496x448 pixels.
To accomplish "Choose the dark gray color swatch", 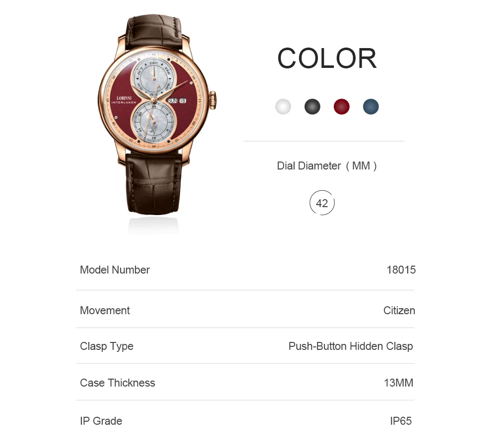I will click(312, 107).
